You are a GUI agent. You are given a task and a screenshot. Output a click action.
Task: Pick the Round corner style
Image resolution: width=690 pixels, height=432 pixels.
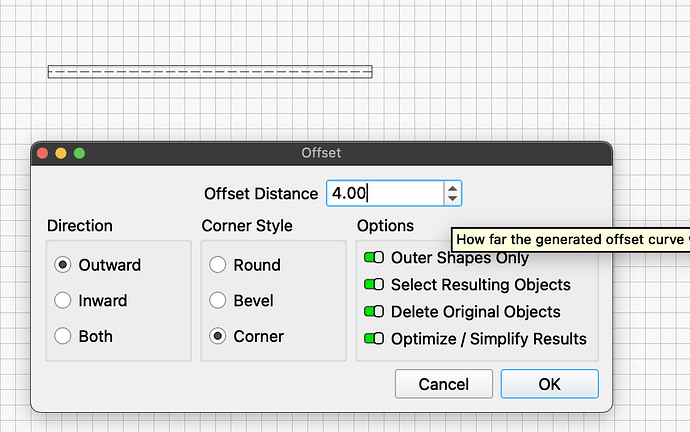[x=217, y=265]
